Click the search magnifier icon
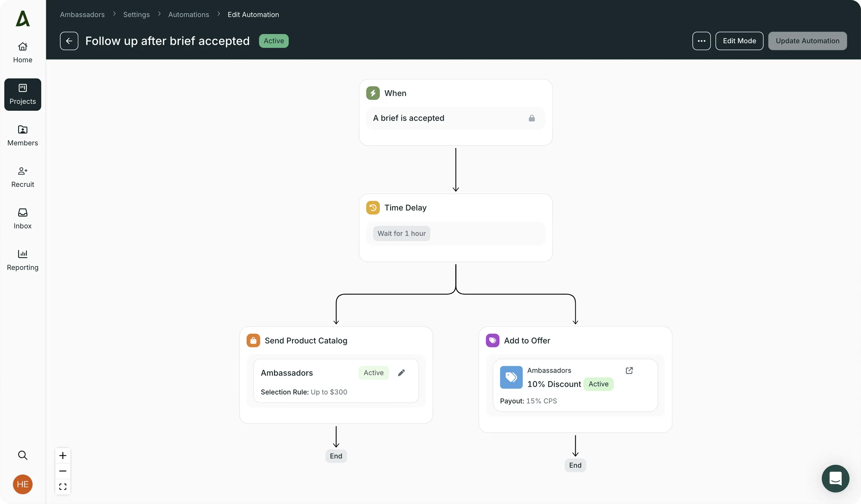The width and height of the screenshot is (861, 504). click(x=23, y=455)
